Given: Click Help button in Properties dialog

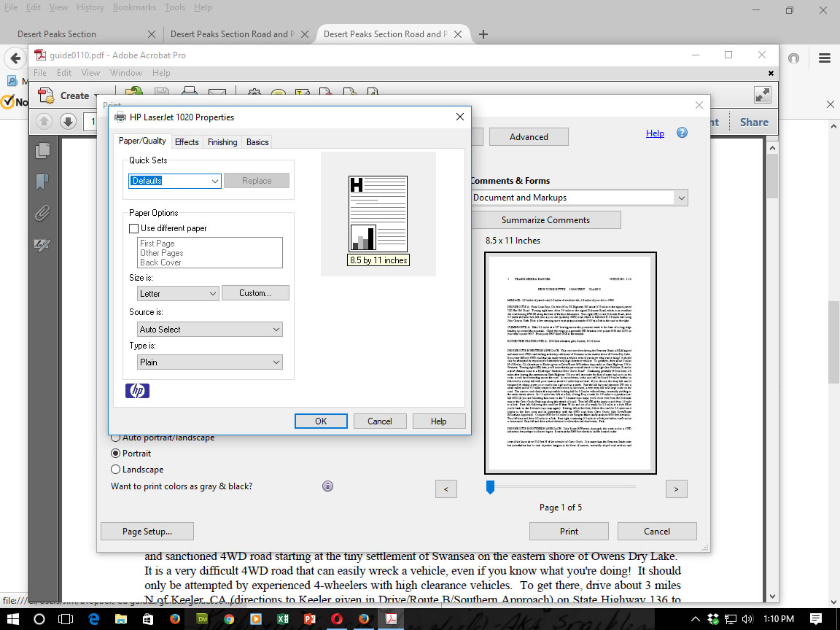Looking at the screenshot, I should tap(439, 421).
